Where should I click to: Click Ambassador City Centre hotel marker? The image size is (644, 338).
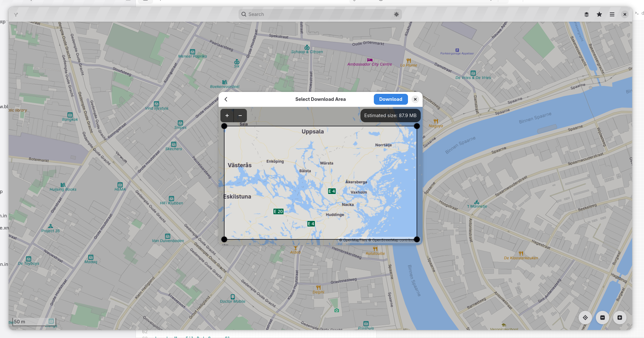pyautogui.click(x=370, y=60)
